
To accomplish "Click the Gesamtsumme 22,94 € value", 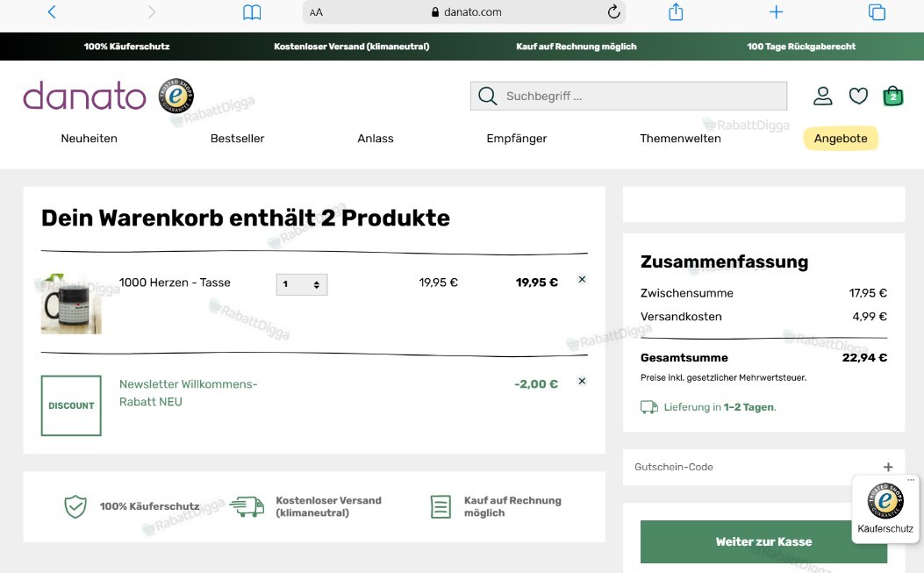I will [864, 357].
